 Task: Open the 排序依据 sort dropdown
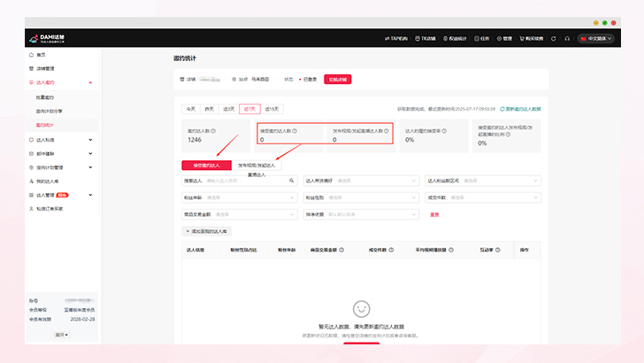point(361,214)
